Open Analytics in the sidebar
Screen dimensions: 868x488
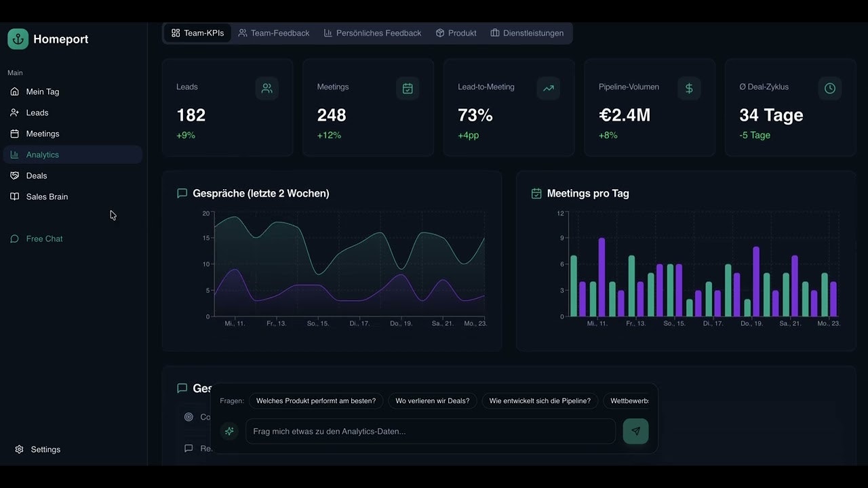coord(73,155)
